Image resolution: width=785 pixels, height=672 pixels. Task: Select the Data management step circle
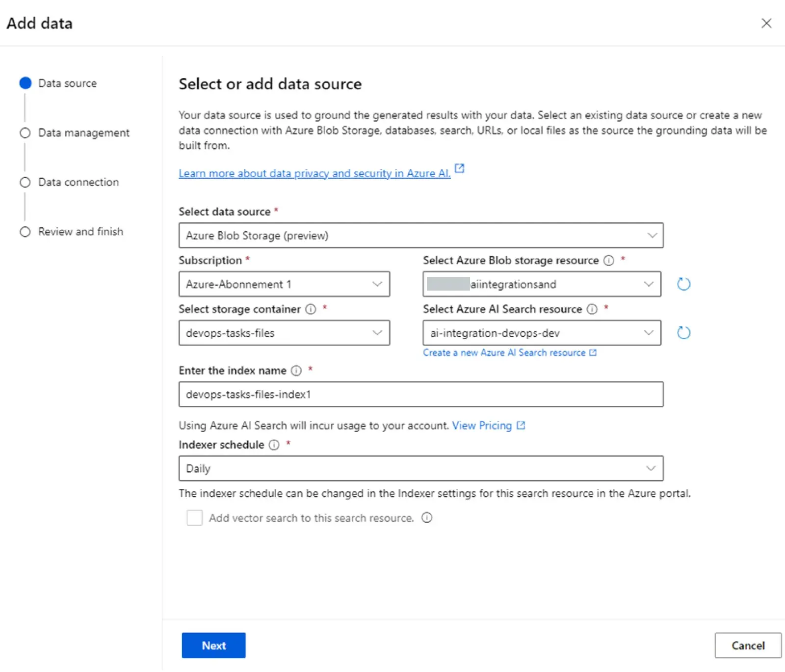coord(25,133)
